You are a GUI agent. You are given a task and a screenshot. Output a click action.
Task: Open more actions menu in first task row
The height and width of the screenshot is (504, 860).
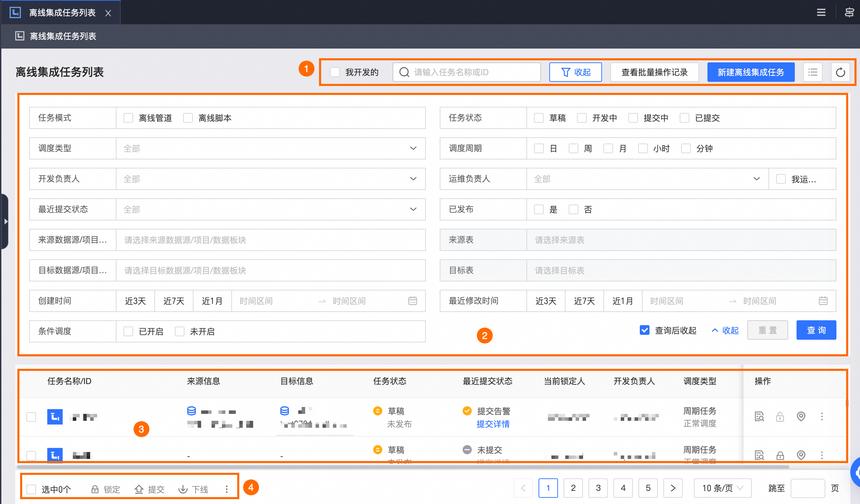[822, 416]
